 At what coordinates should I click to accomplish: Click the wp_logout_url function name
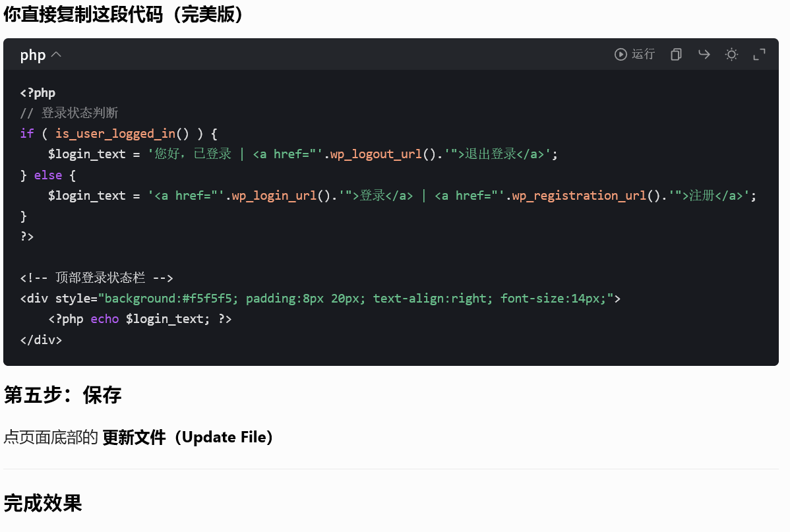pyautogui.click(x=375, y=154)
